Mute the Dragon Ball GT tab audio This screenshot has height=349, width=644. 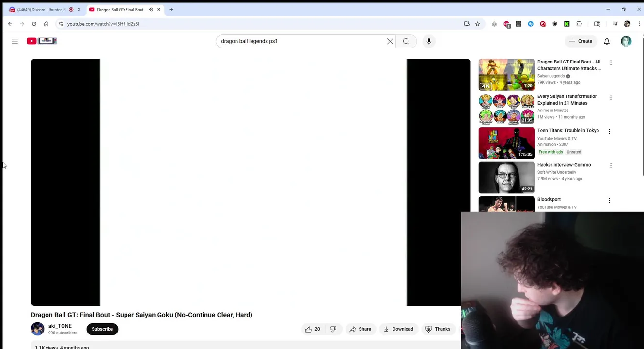click(151, 10)
